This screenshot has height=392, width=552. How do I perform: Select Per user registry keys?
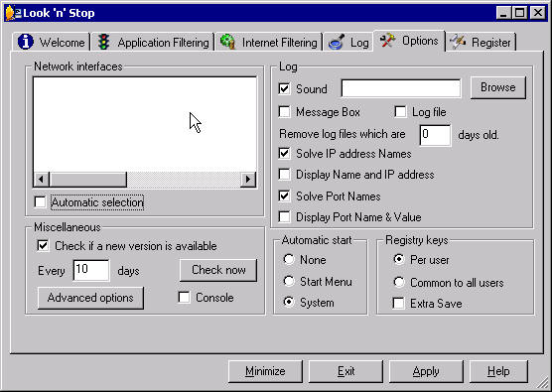point(399,260)
